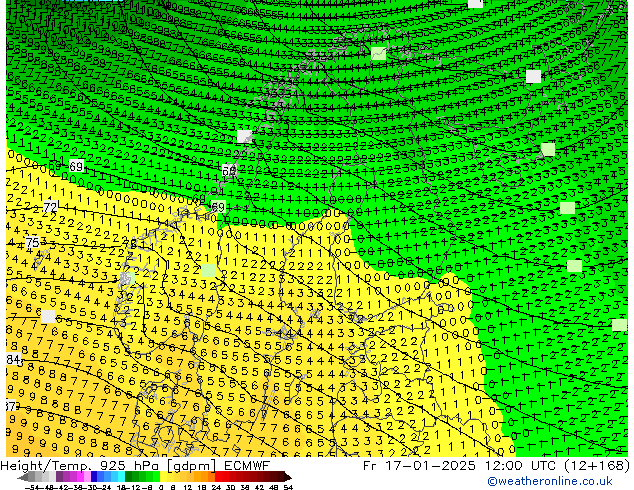634x490 pixels.
Task: Open the weatheronline.co.uk copyright link
Action: pyautogui.click(x=550, y=481)
